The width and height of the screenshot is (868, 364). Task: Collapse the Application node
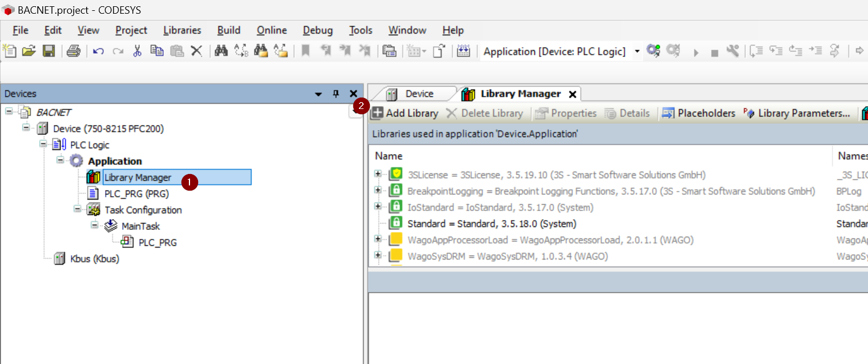tap(60, 160)
